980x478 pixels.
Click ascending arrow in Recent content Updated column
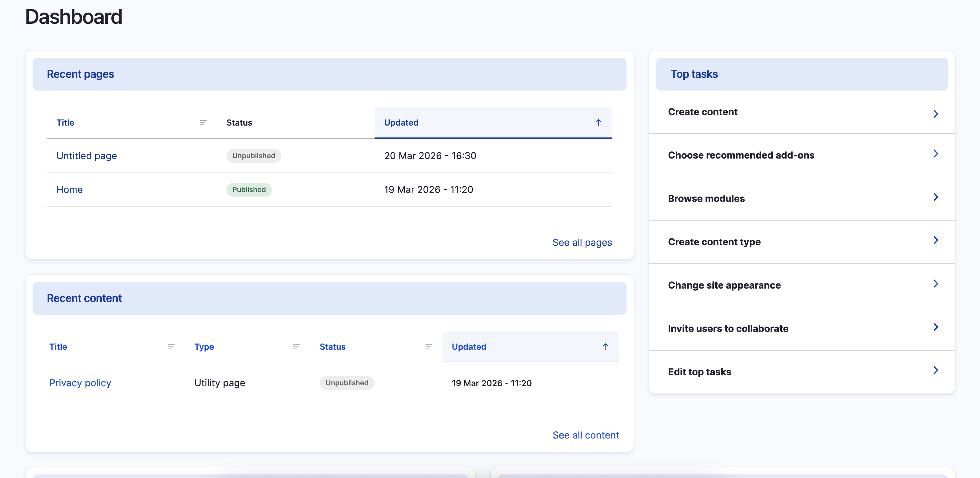(x=605, y=347)
